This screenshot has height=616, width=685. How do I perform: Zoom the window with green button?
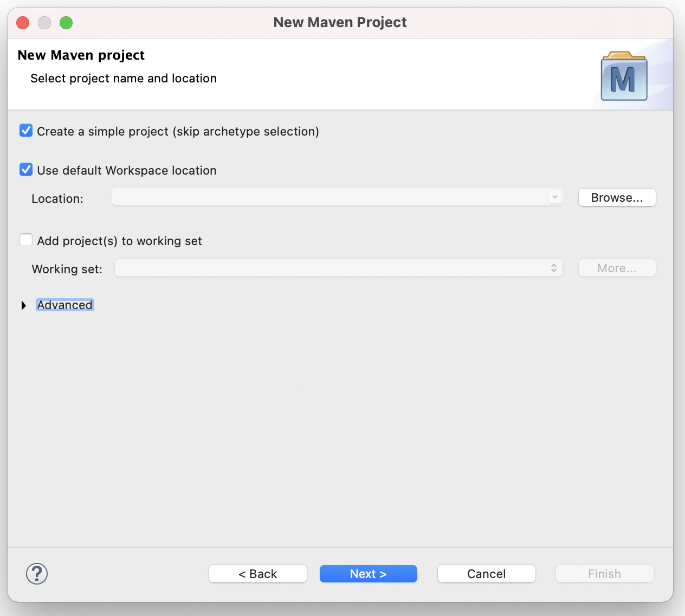(66, 22)
